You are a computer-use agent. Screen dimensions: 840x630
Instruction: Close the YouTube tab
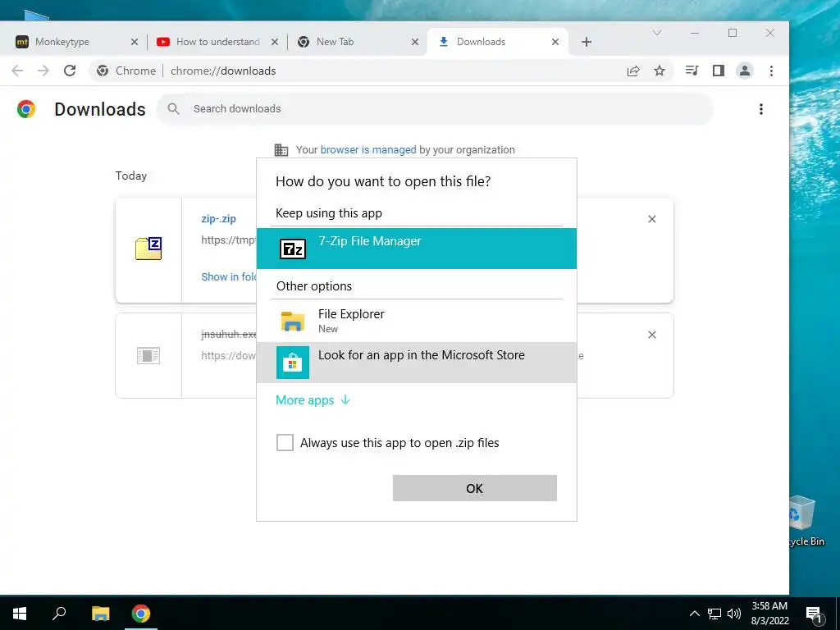pos(274,42)
